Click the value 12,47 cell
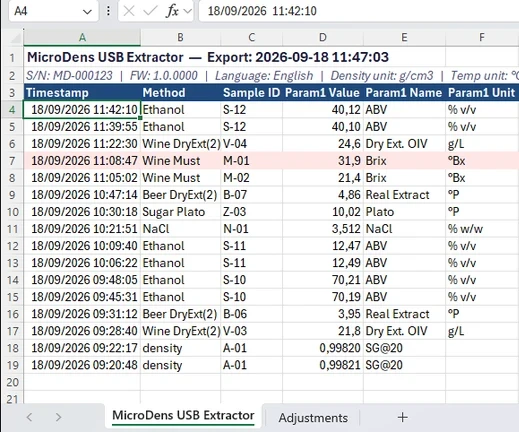 tap(323, 246)
